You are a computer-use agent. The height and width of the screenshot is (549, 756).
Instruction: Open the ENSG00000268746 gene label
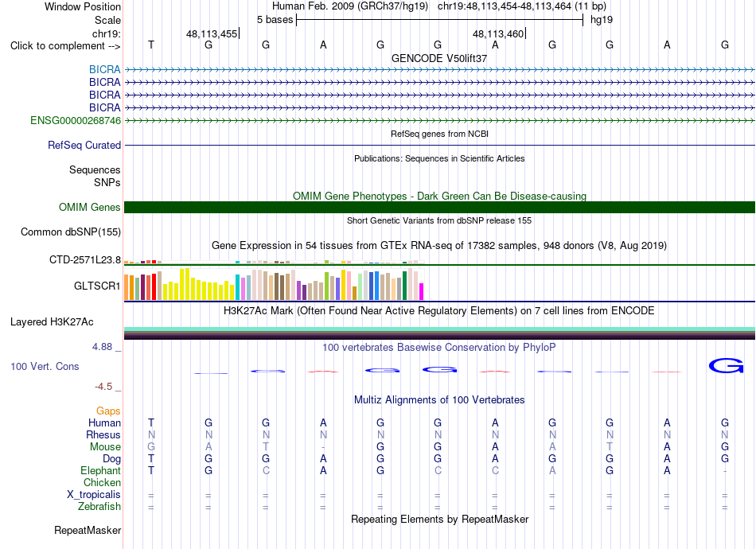(76, 120)
